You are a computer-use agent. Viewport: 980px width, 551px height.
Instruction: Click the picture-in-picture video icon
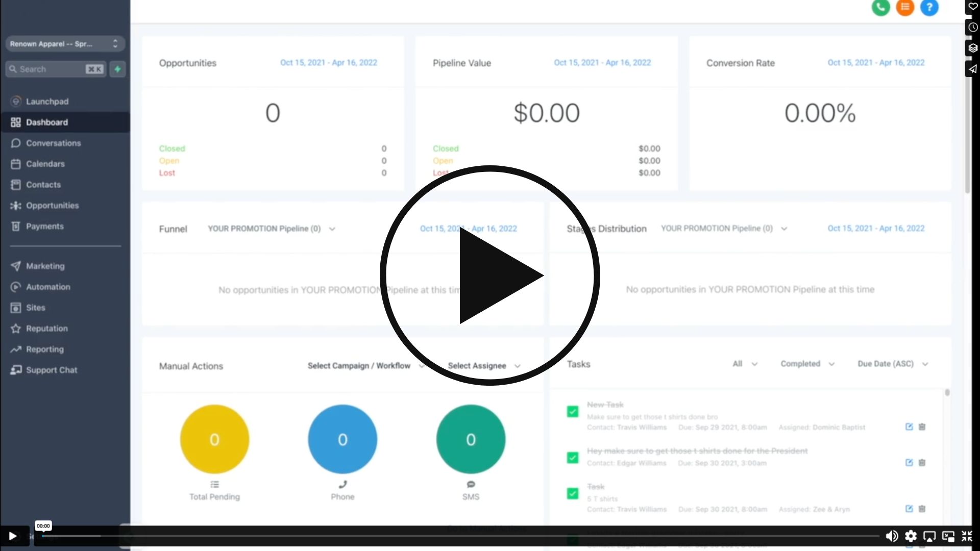pos(948,536)
